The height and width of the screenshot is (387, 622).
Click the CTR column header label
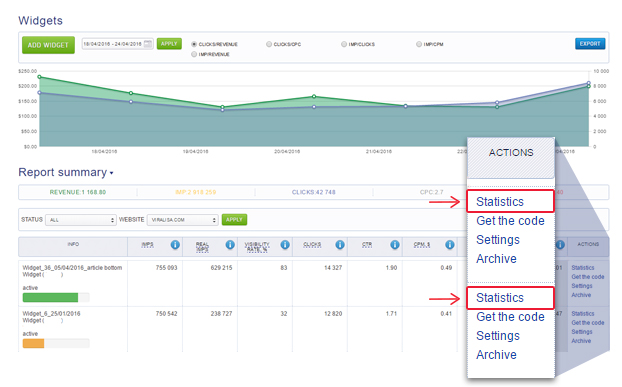click(367, 245)
